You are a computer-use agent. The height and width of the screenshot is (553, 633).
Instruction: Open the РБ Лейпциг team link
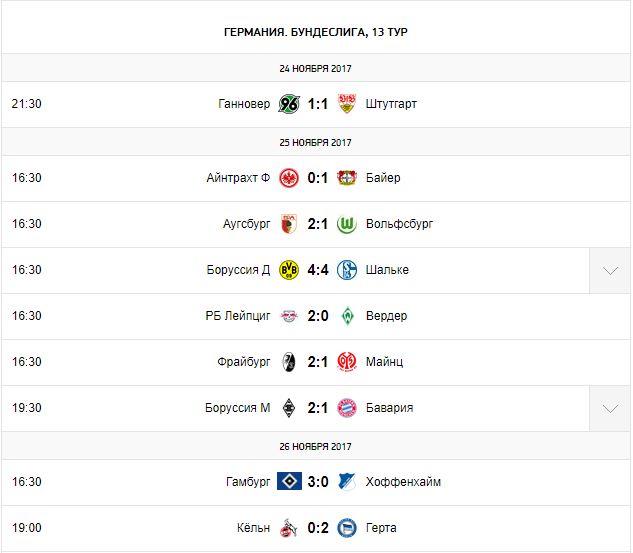pos(238,316)
